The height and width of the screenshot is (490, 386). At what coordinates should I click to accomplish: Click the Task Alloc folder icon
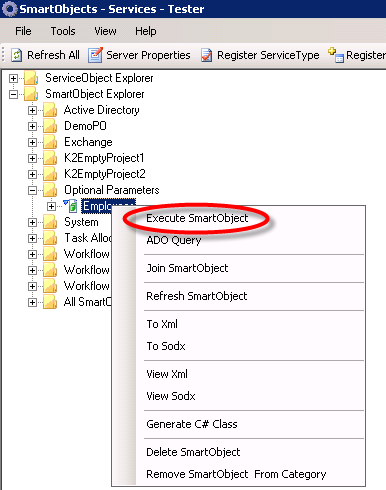tap(50, 238)
